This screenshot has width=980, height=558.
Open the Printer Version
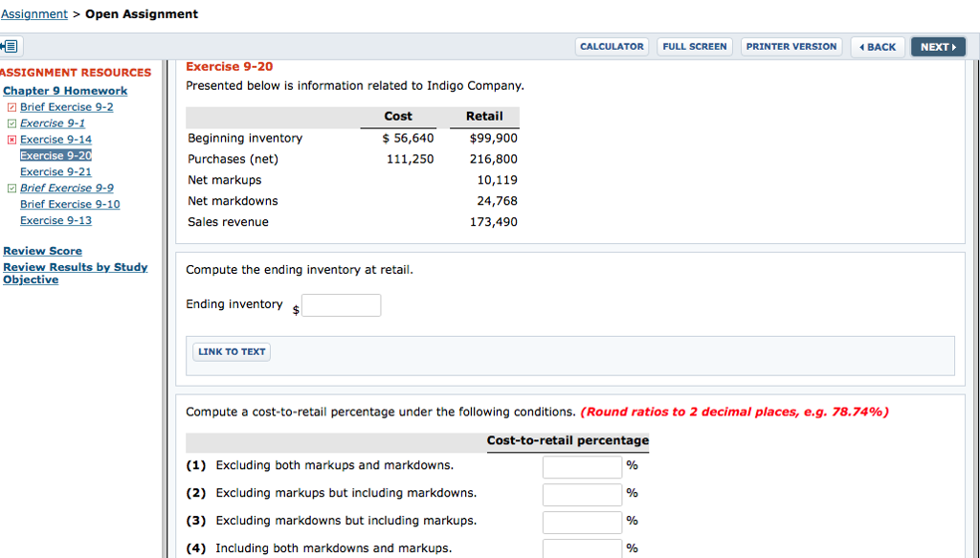(791, 46)
